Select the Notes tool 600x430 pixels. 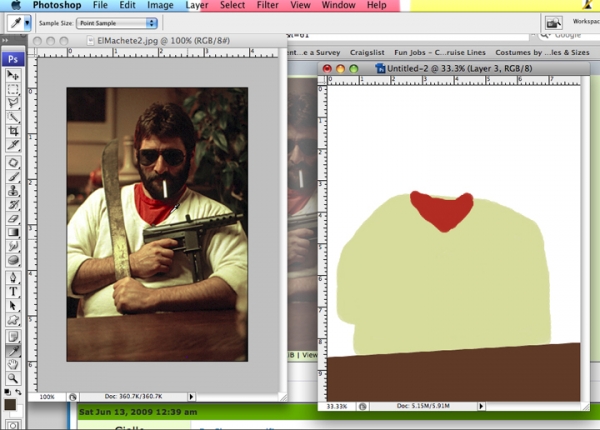pos(13,337)
